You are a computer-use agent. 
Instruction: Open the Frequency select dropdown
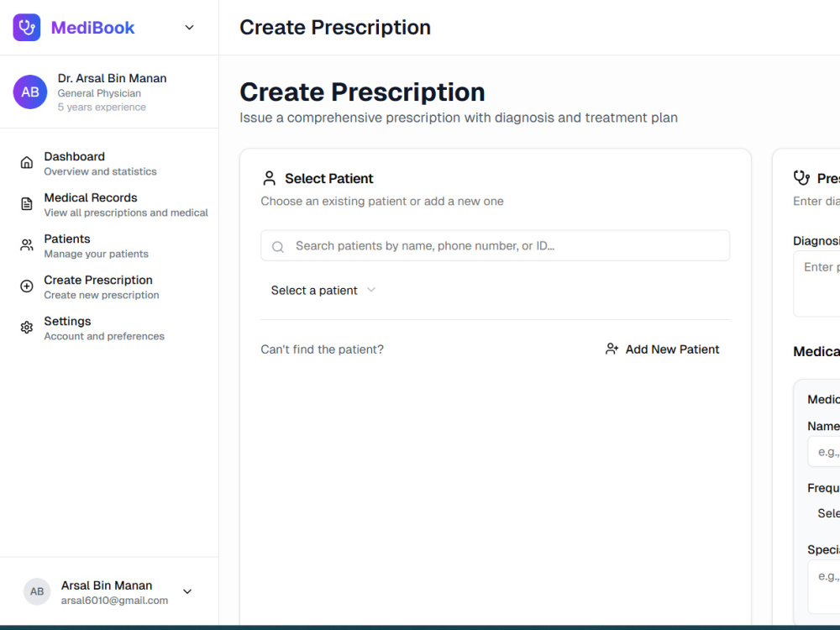824,513
